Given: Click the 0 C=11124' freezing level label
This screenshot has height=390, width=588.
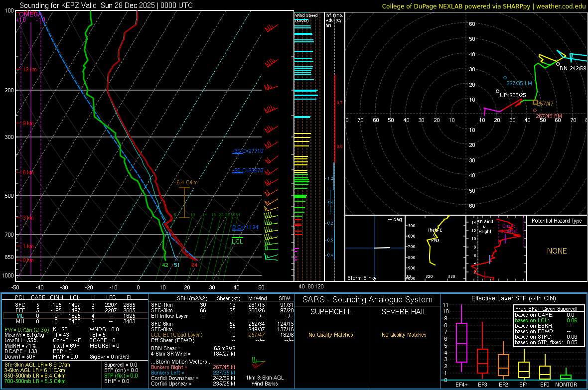Looking at the screenshot, I should pos(246,227).
